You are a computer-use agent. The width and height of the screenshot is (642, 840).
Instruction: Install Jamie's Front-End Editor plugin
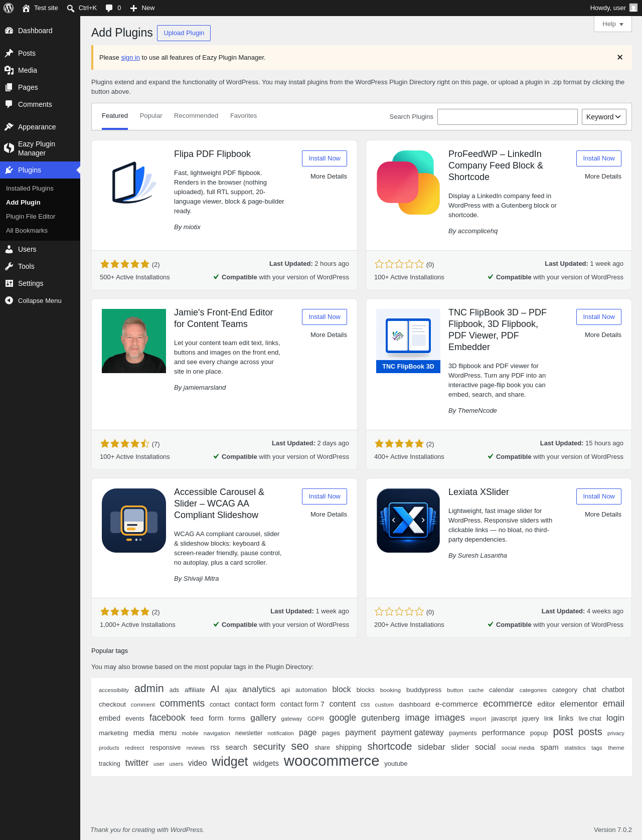coord(325,317)
